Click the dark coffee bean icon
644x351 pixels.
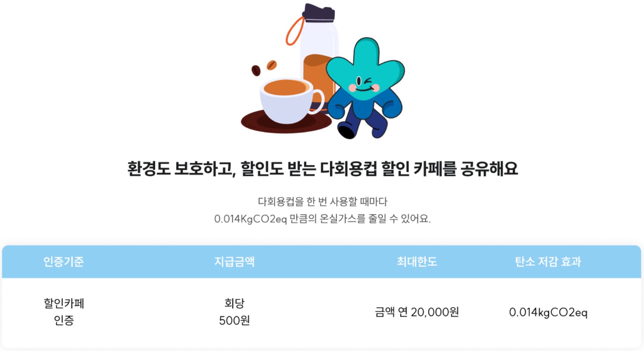click(x=256, y=71)
